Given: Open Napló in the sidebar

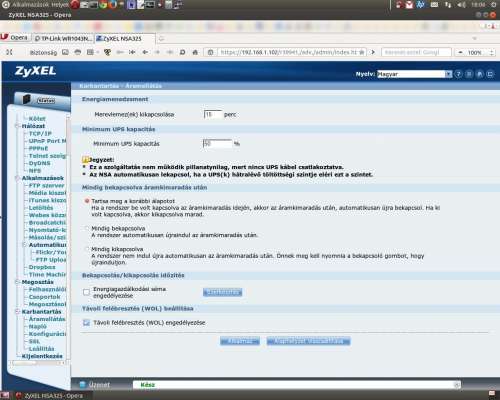Looking at the screenshot, I should point(38,326).
